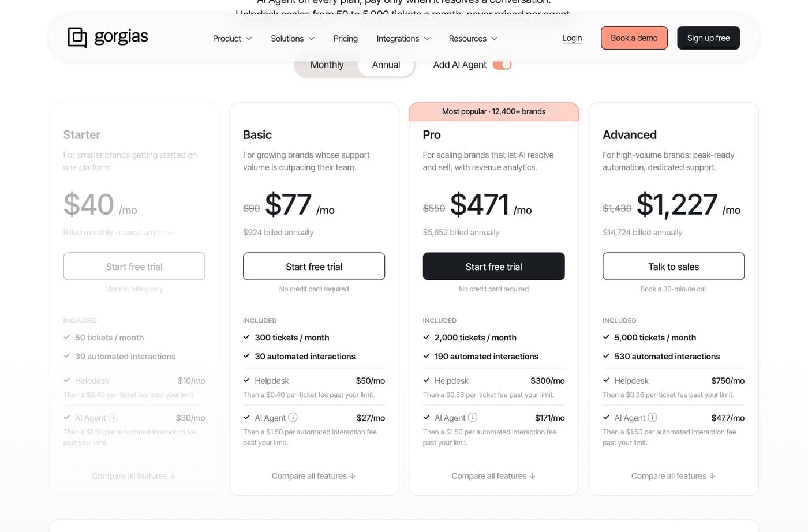Screen dimensions: 808x532
Task: Click the $40 Starter plan price
Action: [89, 204]
